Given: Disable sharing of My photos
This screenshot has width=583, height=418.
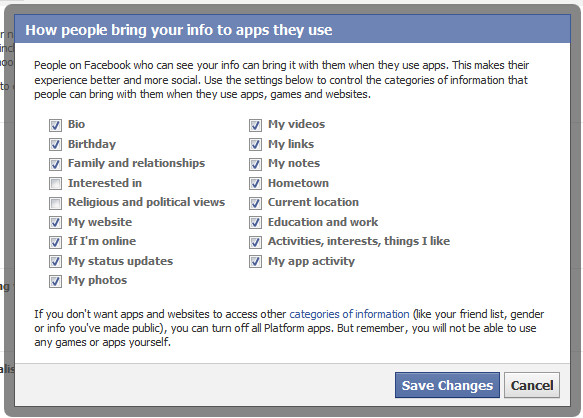Looking at the screenshot, I should pyautogui.click(x=55, y=282).
